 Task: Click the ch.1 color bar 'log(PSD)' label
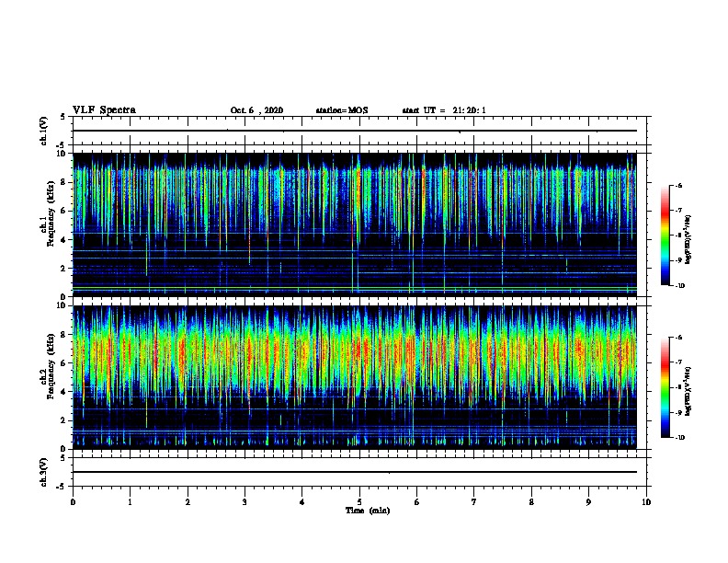[688, 240]
